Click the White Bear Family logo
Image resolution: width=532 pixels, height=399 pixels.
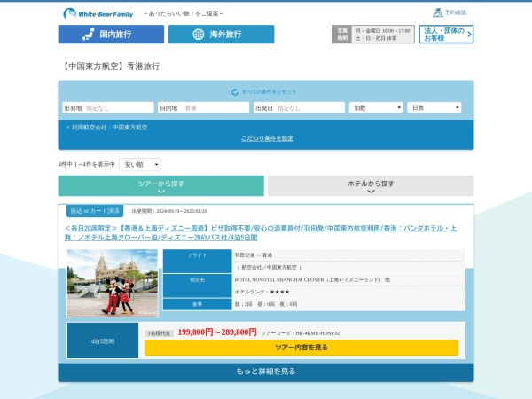click(98, 13)
